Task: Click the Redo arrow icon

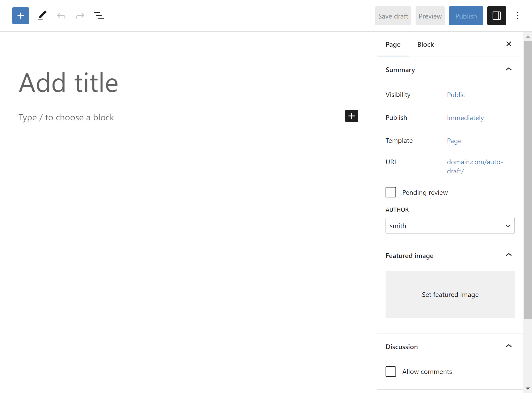Action: coord(80,16)
